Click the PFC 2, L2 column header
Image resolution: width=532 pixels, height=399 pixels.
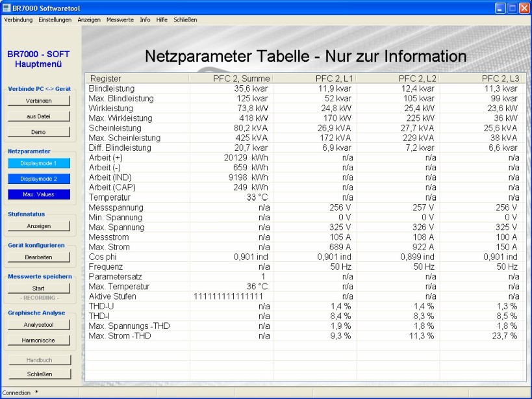[398, 79]
